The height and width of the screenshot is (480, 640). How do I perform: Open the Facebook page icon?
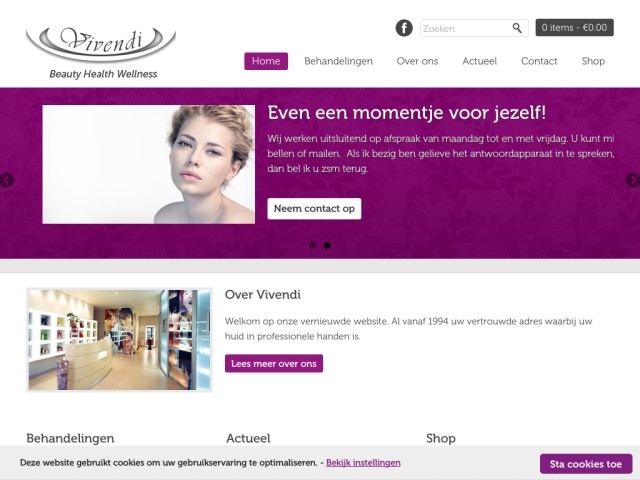pos(404,28)
